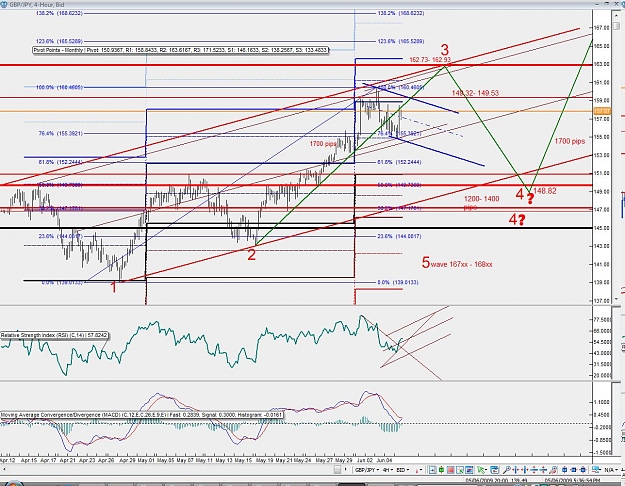Image resolution: width=625 pixels, height=486 pixels.
Task: Open the BID price type dropdown
Action: [x=403, y=470]
